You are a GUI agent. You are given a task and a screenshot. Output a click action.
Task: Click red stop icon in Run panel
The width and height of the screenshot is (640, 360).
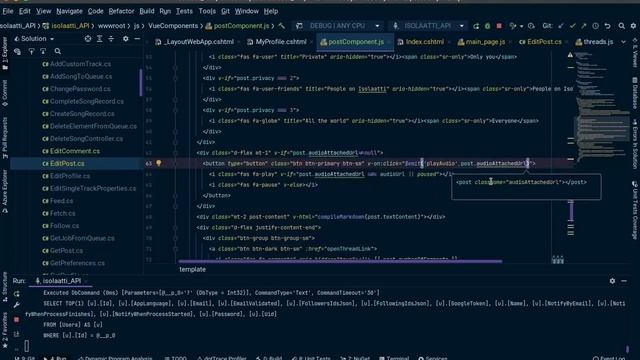pyautogui.click(x=17, y=320)
